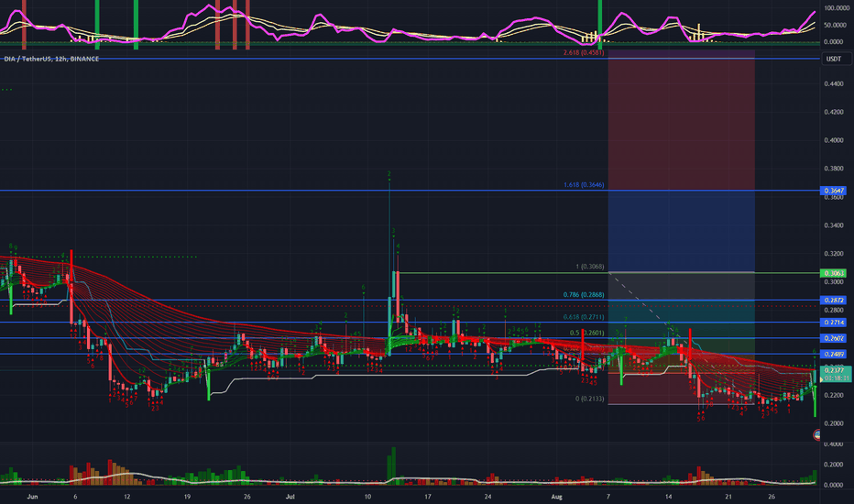Click the oscillator 50.0000 scale value
The height and width of the screenshot is (504, 854).
(836, 25)
